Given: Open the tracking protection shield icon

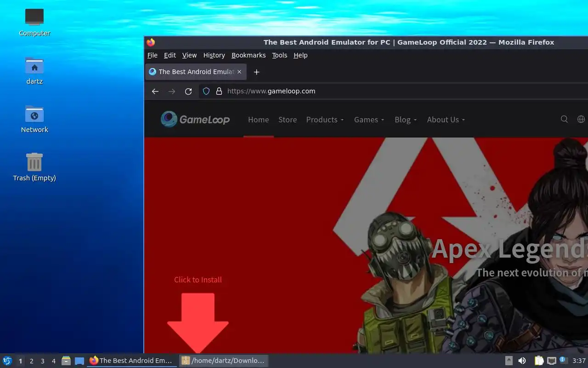Looking at the screenshot, I should [206, 91].
